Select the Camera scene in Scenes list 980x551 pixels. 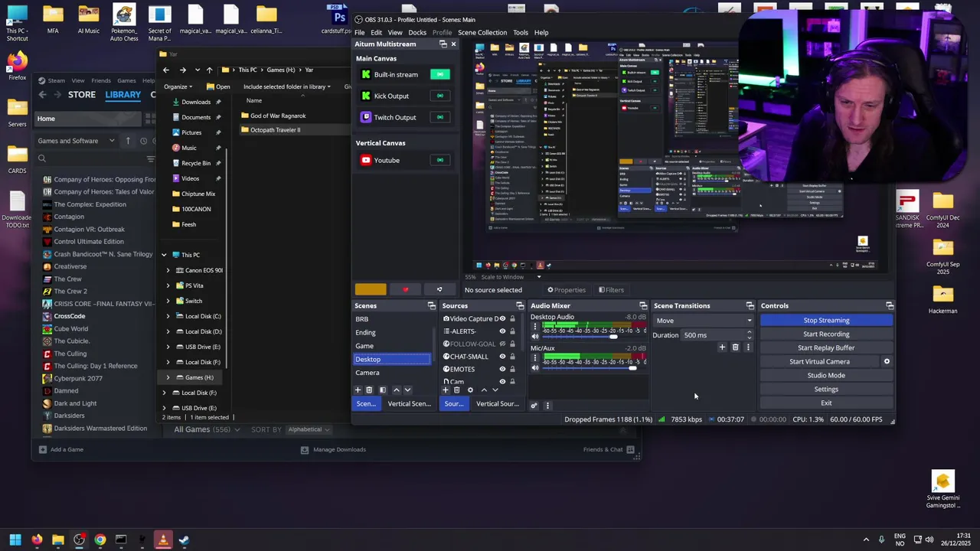391,373
